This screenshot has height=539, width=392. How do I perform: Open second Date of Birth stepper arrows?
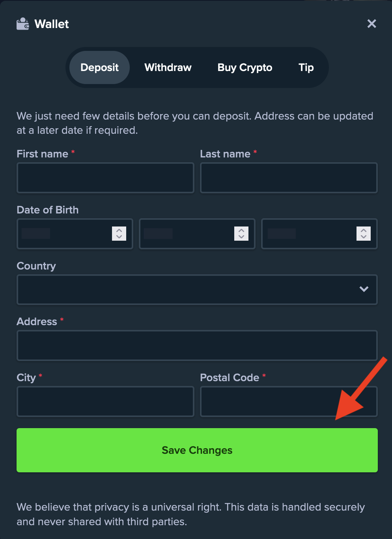pos(241,234)
